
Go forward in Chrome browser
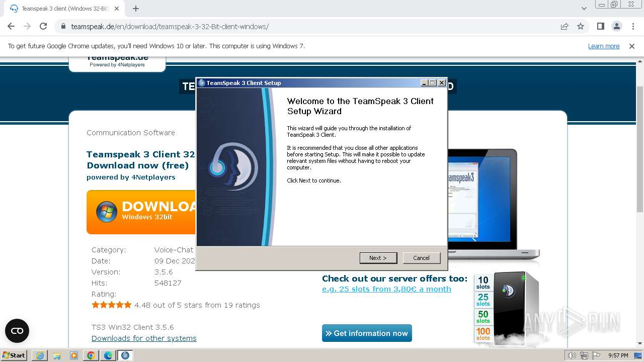coord(27,26)
